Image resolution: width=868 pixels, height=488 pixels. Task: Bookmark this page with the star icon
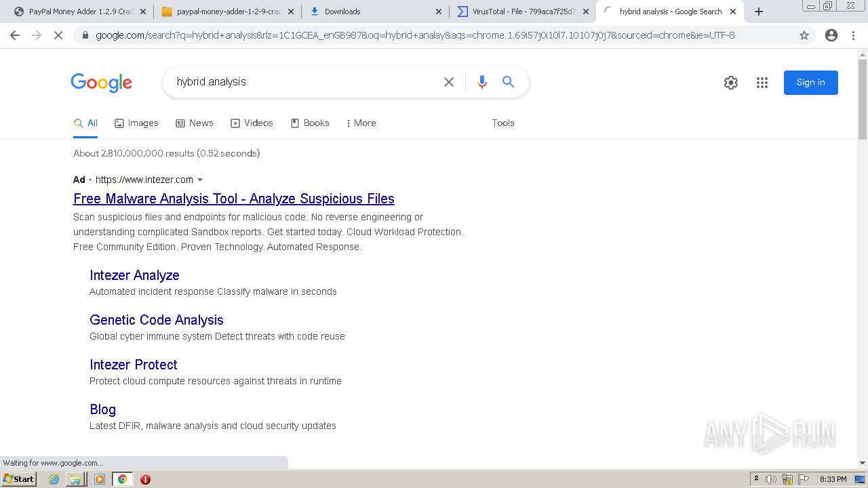pos(804,35)
